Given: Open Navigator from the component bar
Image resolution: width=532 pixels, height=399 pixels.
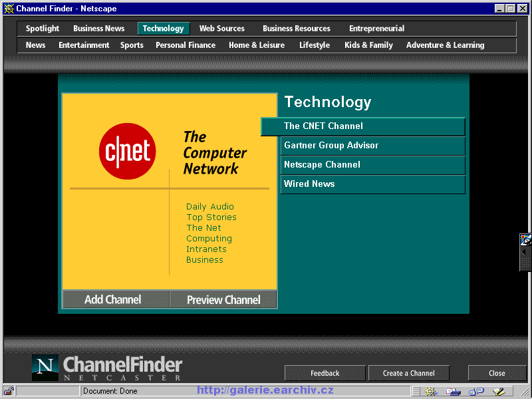Looking at the screenshot, I should 430,391.
